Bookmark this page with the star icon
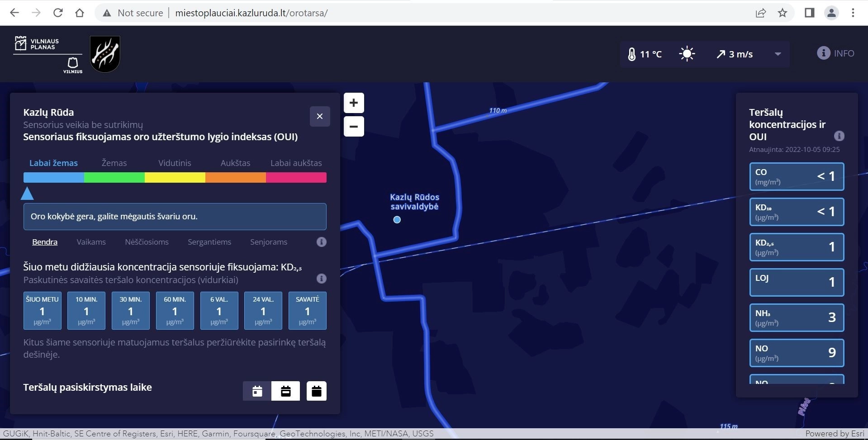The width and height of the screenshot is (868, 440). click(x=783, y=13)
